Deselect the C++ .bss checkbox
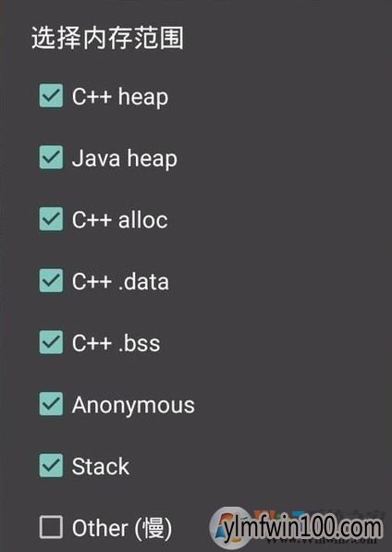This screenshot has width=392, height=552. pyautogui.click(x=51, y=342)
